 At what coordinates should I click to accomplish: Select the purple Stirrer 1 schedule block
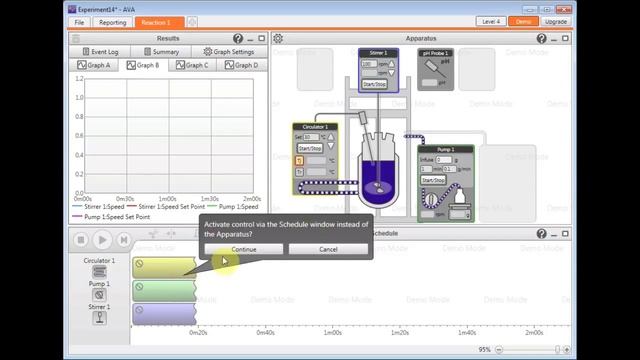164,313
